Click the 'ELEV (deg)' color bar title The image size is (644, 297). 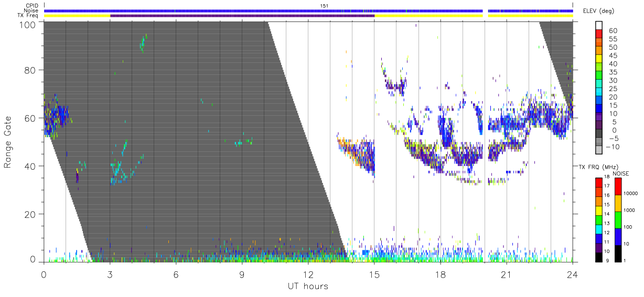[598, 11]
